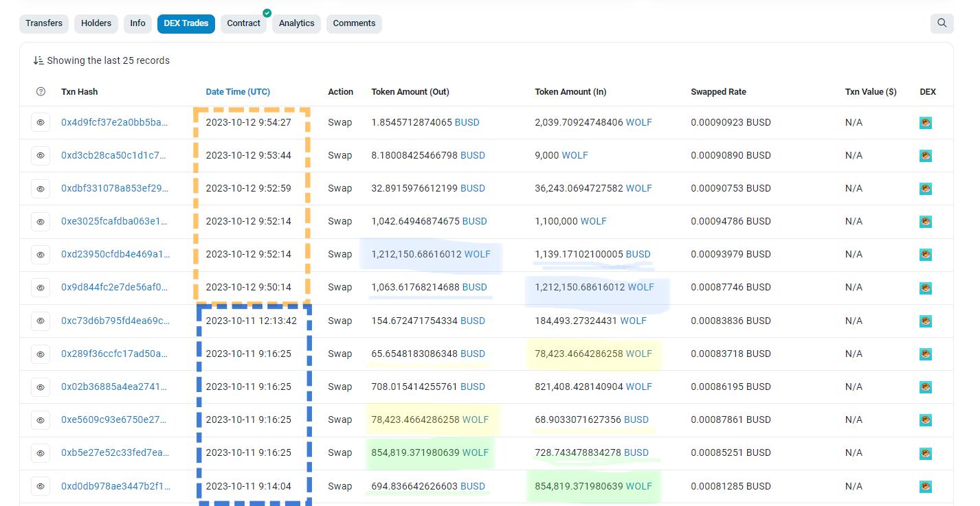Open transaction hash 0xd23950cfdb4e469a1 link

[115, 254]
